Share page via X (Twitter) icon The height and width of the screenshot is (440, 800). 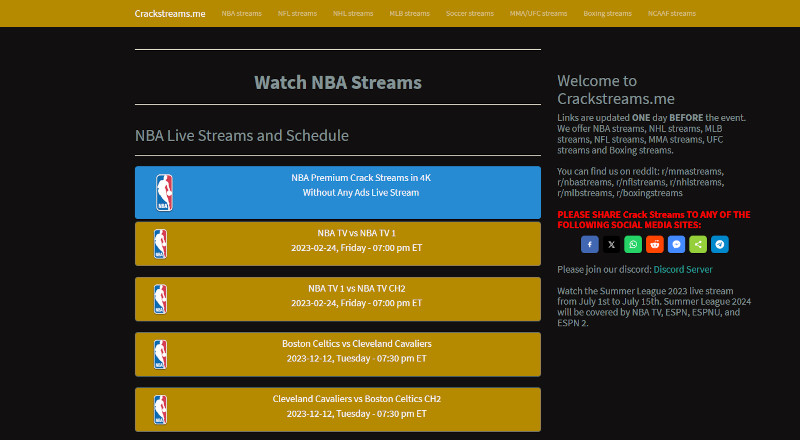[611, 245]
